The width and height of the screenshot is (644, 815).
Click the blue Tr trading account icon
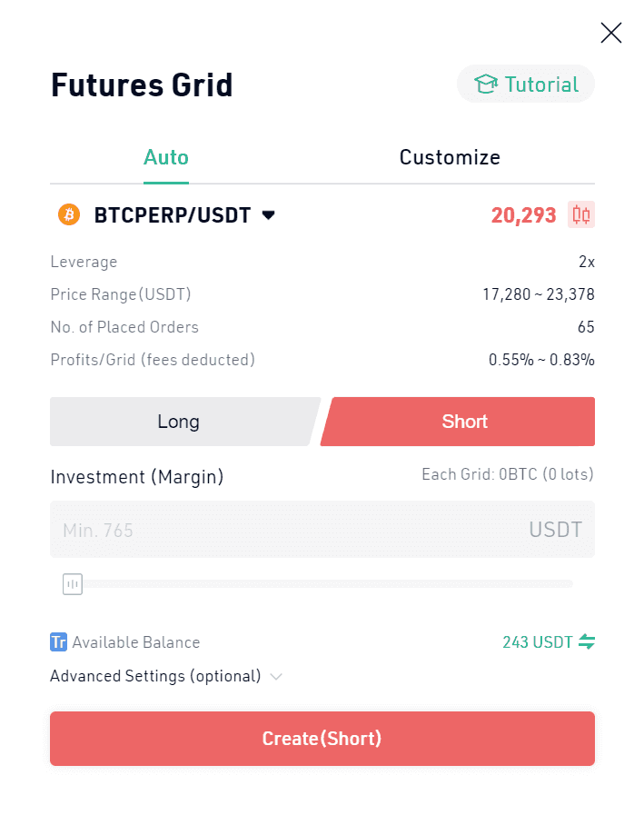coord(58,642)
